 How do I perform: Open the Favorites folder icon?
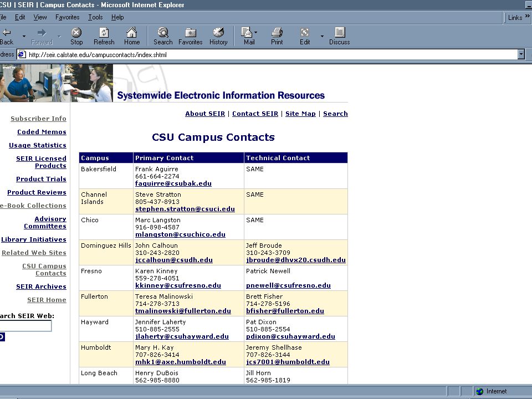click(190, 33)
